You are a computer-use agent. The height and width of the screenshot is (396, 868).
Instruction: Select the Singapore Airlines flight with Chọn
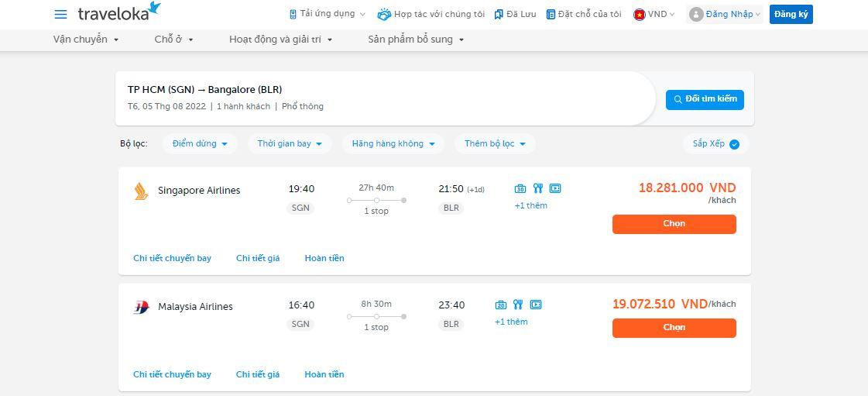[x=674, y=224]
